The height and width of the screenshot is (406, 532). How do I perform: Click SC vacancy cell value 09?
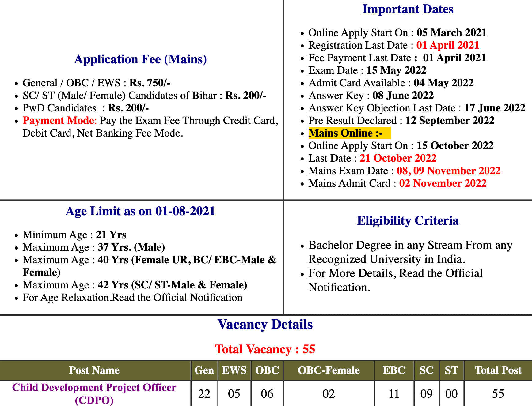click(x=427, y=394)
